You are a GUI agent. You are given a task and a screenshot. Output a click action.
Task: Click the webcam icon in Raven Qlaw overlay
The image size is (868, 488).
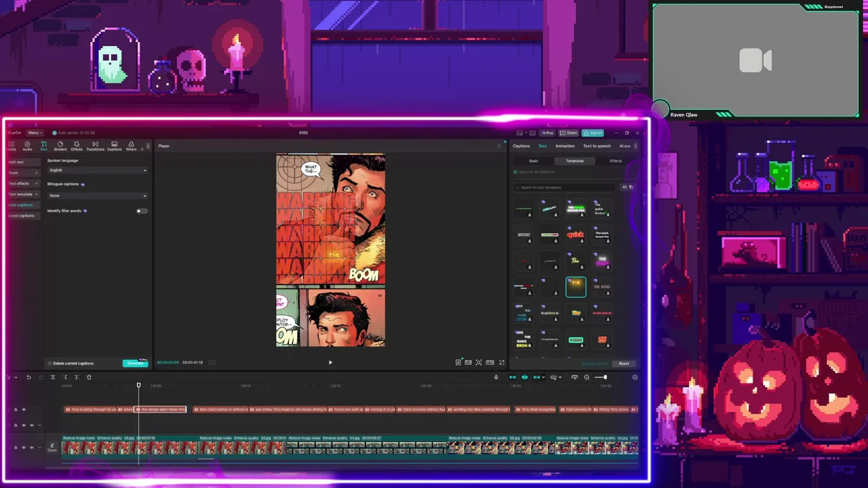click(755, 60)
